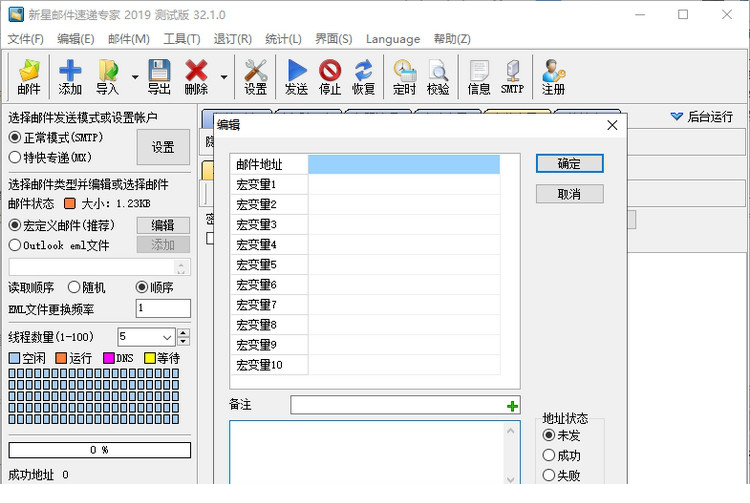
Task: Click the 邮件 mail toolbar icon
Action: 29,77
